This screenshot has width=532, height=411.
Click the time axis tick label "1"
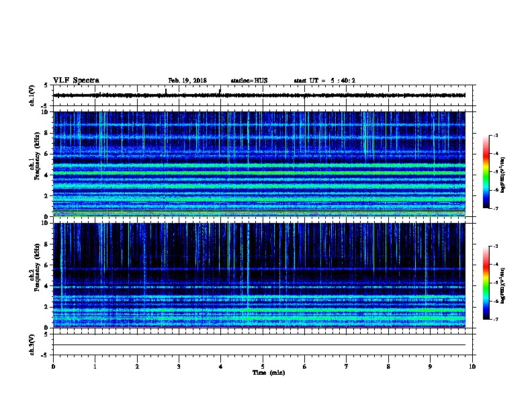95,367
